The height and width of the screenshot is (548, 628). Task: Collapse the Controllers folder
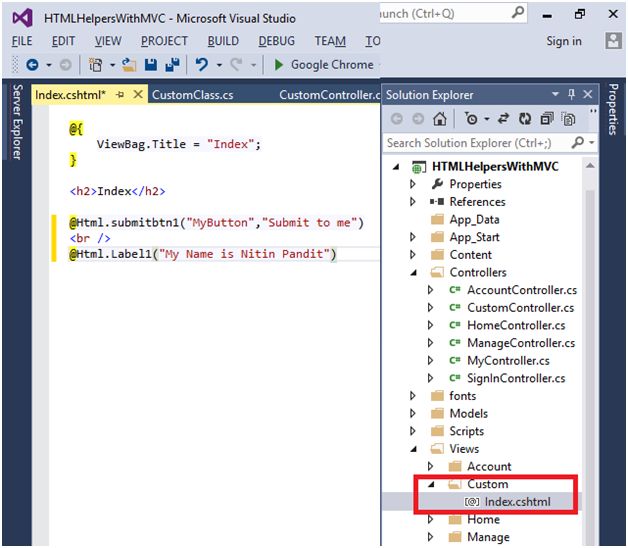(414, 273)
